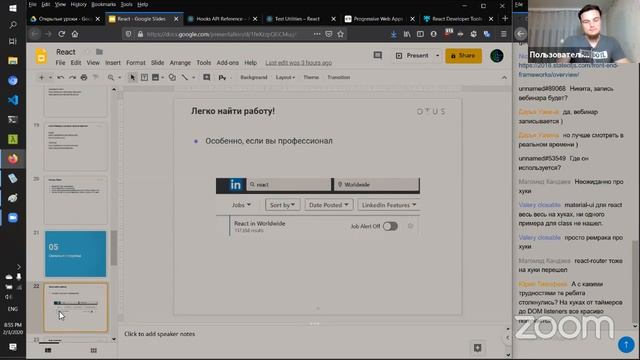Image resolution: width=640 pixels, height=360 pixels.
Task: Click the Explore button at bottom right
Action: point(478,348)
